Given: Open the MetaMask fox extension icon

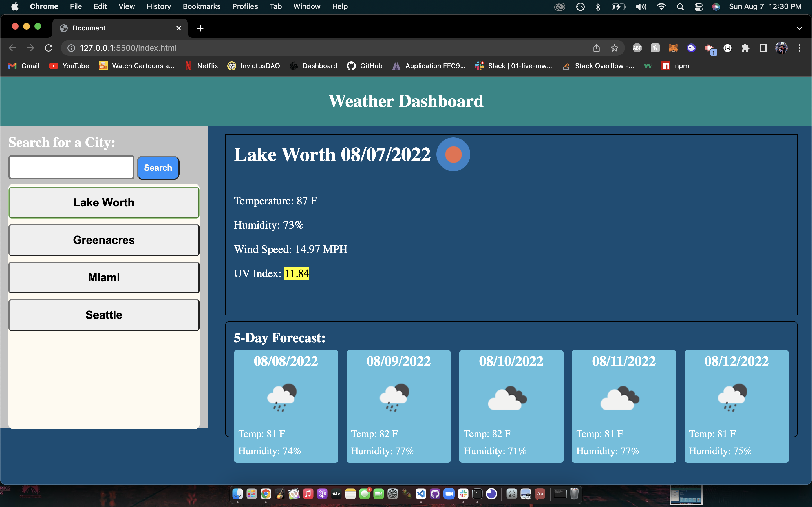Looking at the screenshot, I should (673, 48).
